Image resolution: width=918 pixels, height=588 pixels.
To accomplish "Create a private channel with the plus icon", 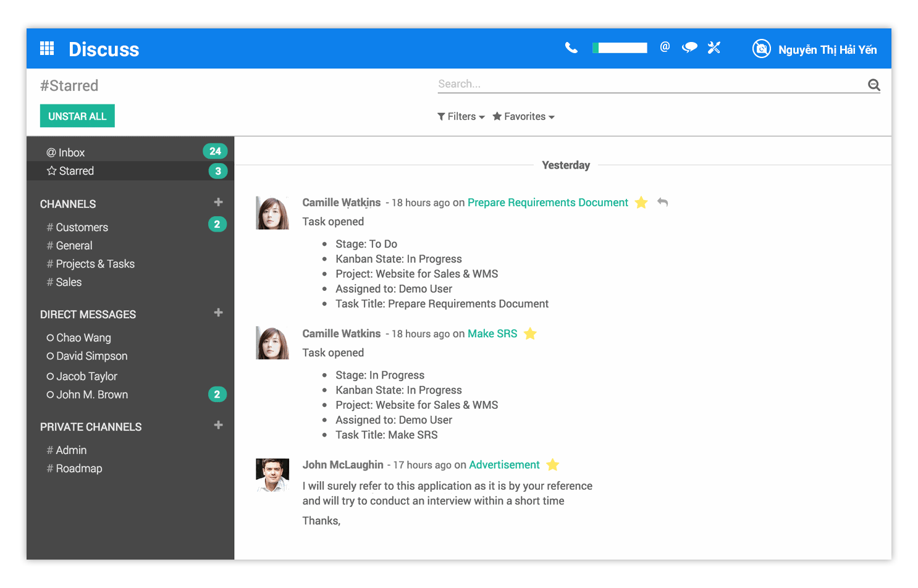I will tap(218, 426).
